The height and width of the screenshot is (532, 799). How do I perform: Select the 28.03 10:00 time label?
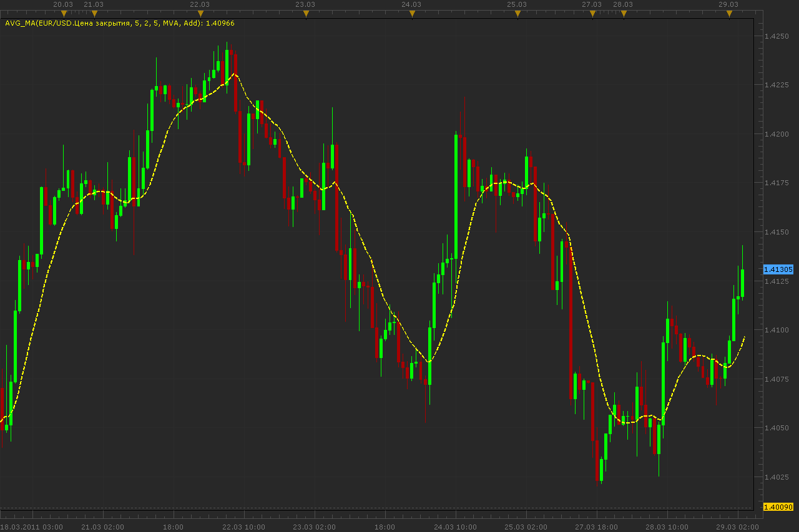pyautogui.click(x=667, y=527)
